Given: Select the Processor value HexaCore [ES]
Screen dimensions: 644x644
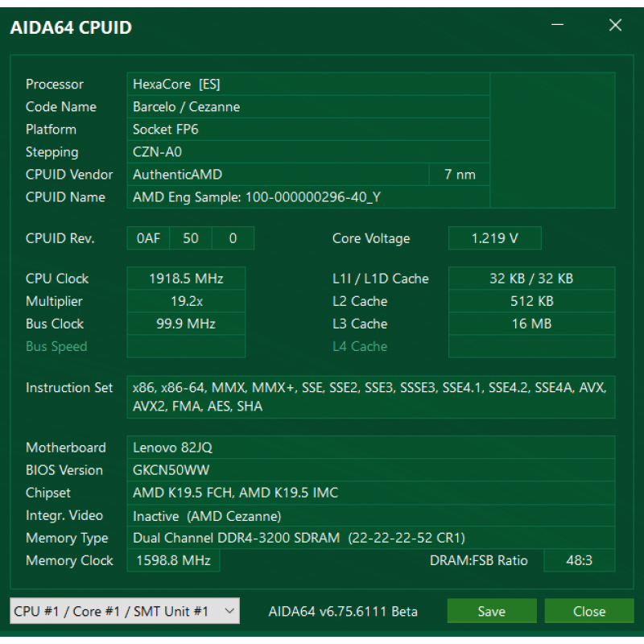Looking at the screenshot, I should (x=308, y=85).
